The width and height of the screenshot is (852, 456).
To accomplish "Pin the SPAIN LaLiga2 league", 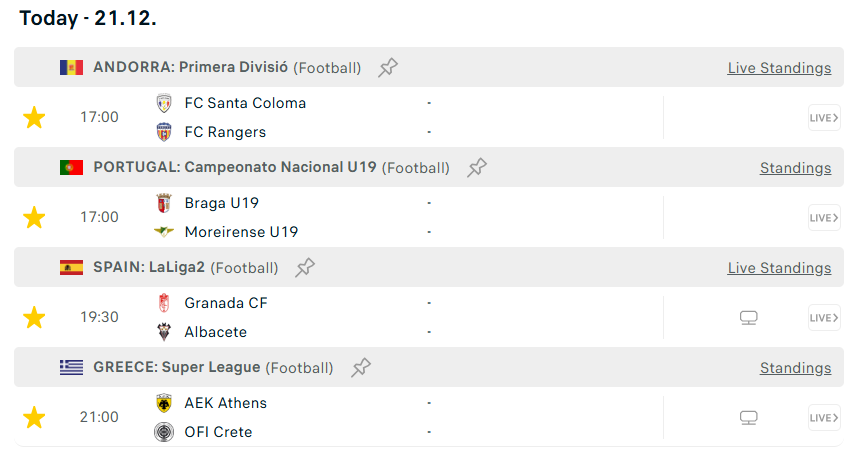I will point(305,268).
